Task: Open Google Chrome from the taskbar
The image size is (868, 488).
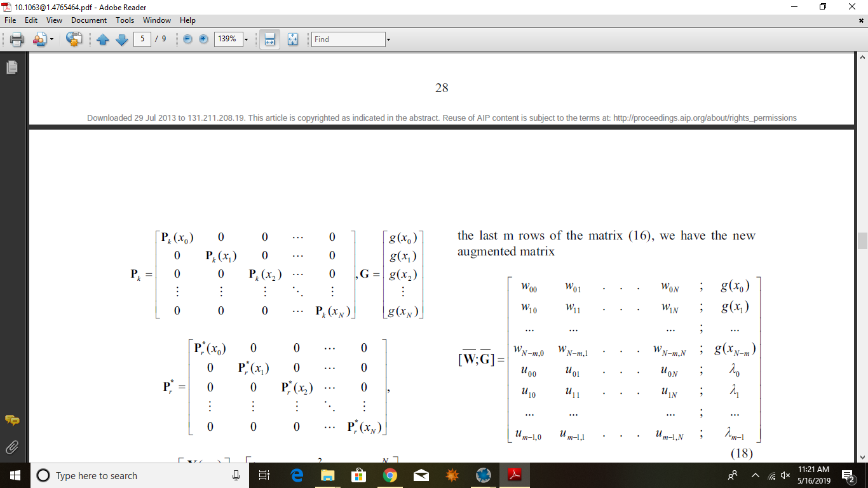Action: point(390,475)
